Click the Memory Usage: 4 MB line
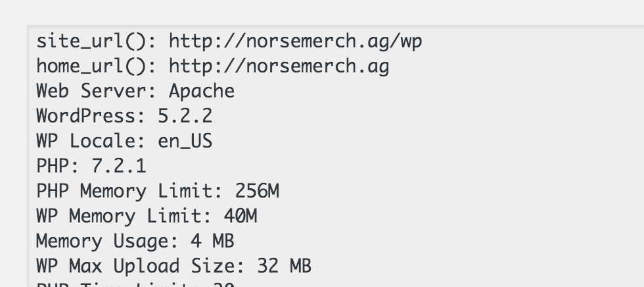Viewport: 644px width, 287px height. pyautogui.click(x=135, y=241)
